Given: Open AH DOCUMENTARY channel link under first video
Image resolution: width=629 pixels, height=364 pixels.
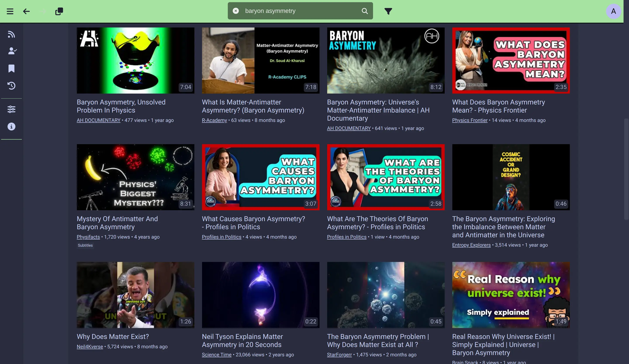Looking at the screenshot, I should [x=98, y=120].
